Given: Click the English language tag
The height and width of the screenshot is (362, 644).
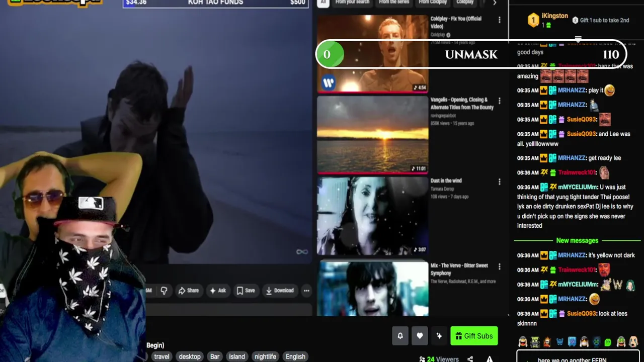Looking at the screenshot, I should point(295,356).
